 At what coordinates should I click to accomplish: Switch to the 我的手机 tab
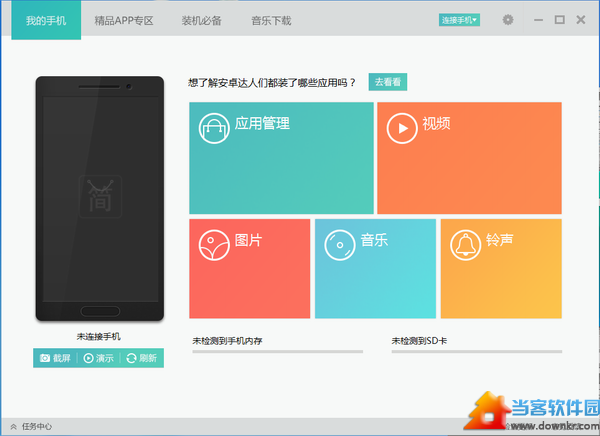point(46,20)
